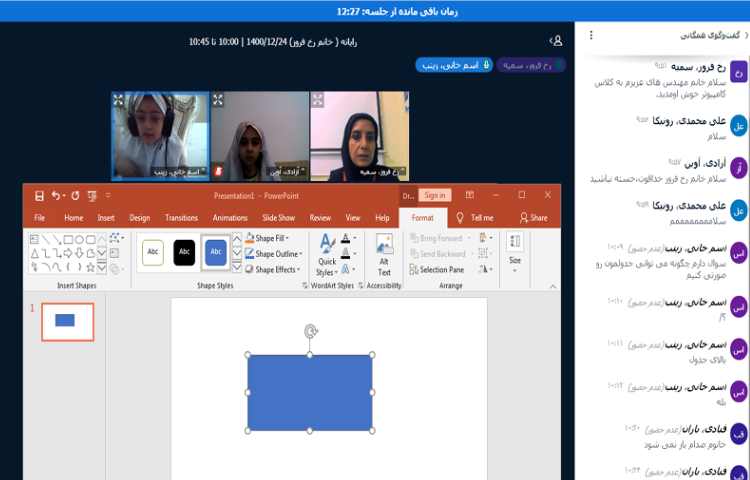
Task: Click the Draw Text Box icon beside the shapes gallery
Action: pyautogui.click(x=114, y=253)
